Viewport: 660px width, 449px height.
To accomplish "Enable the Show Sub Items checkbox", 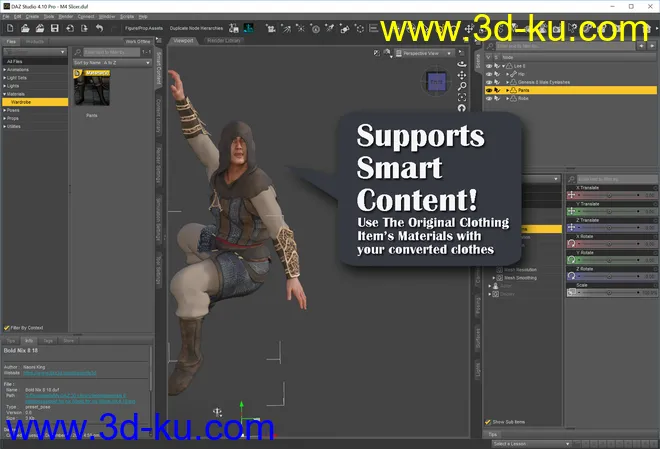I will (x=488, y=422).
